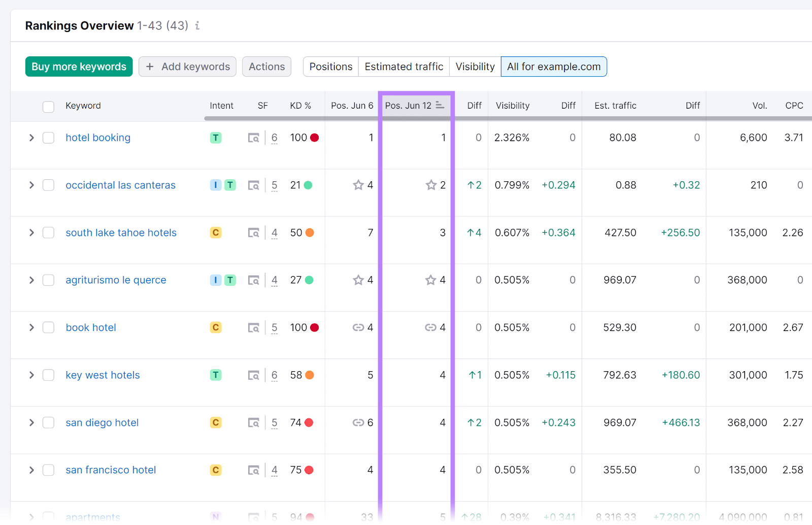812x525 pixels.
Task: Check the select-all keywords checkbox
Action: click(48, 107)
